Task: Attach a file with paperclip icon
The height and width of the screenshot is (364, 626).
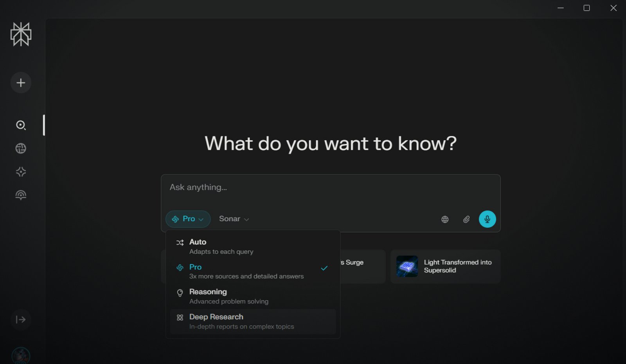Action: pos(466,219)
